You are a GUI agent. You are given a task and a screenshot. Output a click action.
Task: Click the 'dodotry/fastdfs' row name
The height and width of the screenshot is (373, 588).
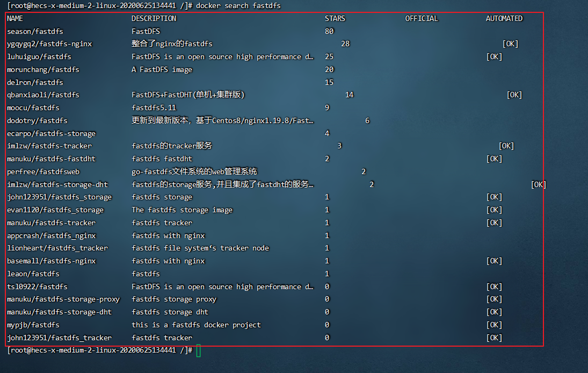37,120
